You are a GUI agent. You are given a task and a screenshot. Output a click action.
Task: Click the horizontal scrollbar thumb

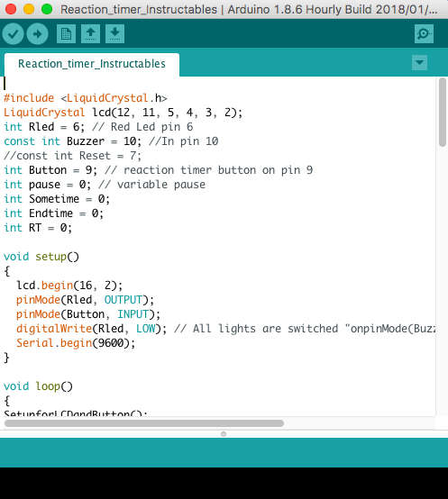(144, 423)
